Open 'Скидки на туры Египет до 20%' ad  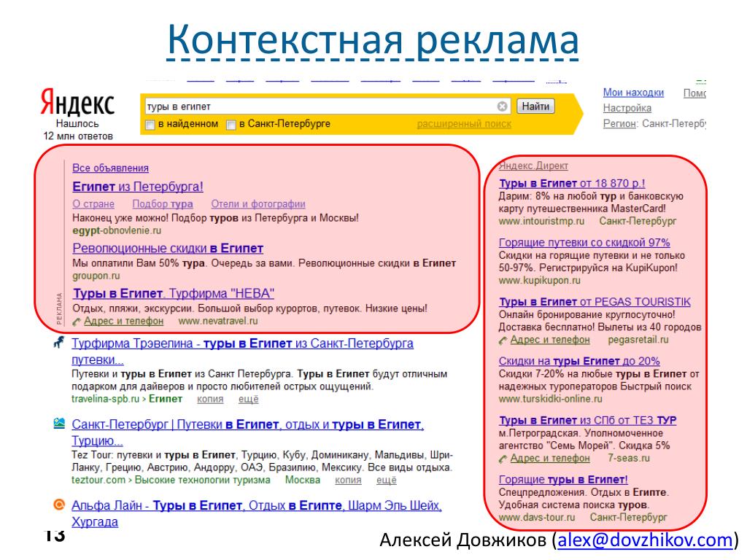[x=579, y=361]
